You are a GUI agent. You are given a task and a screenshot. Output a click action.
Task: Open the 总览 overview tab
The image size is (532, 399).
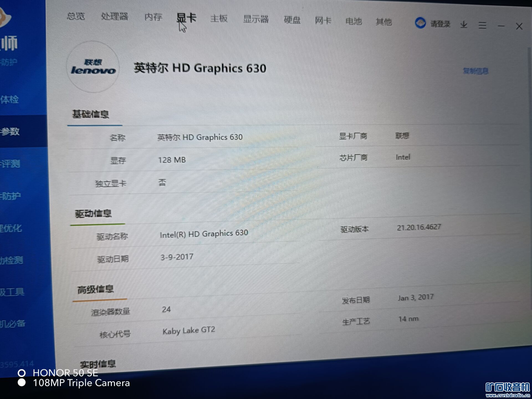(76, 16)
